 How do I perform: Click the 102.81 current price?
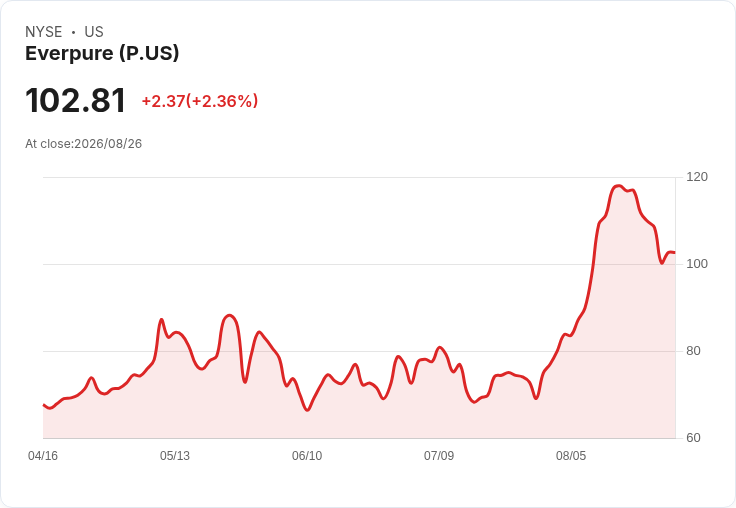[76, 100]
